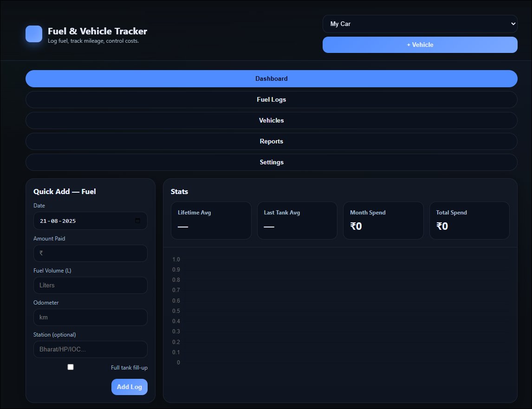Click the Amount Paid rupee field

(x=90, y=253)
